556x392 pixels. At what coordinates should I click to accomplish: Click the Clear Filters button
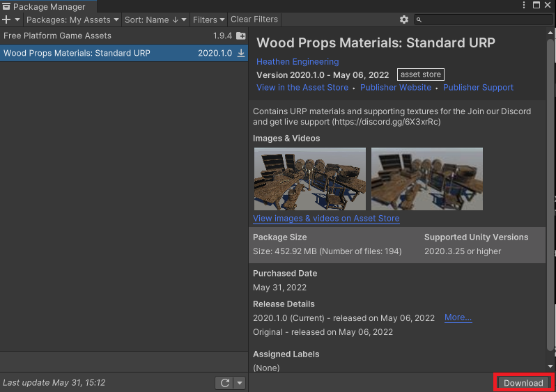[254, 19]
